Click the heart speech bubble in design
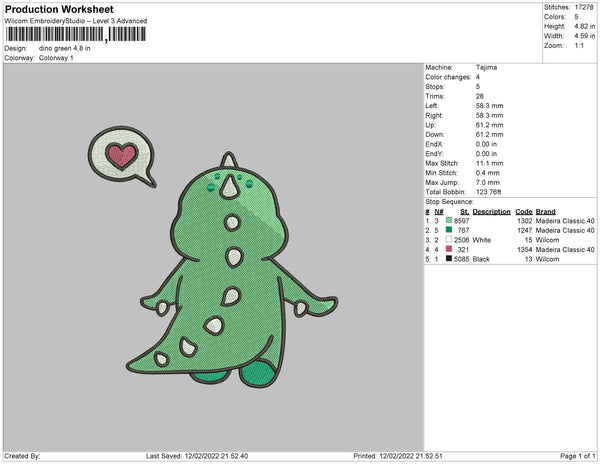The height and width of the screenshot is (464, 600). pyautogui.click(x=122, y=157)
